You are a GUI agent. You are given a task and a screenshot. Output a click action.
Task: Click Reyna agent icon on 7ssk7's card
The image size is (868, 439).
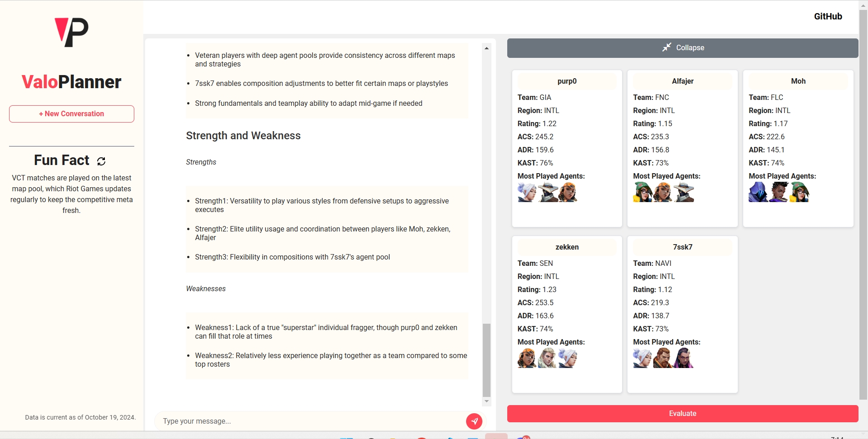click(684, 358)
